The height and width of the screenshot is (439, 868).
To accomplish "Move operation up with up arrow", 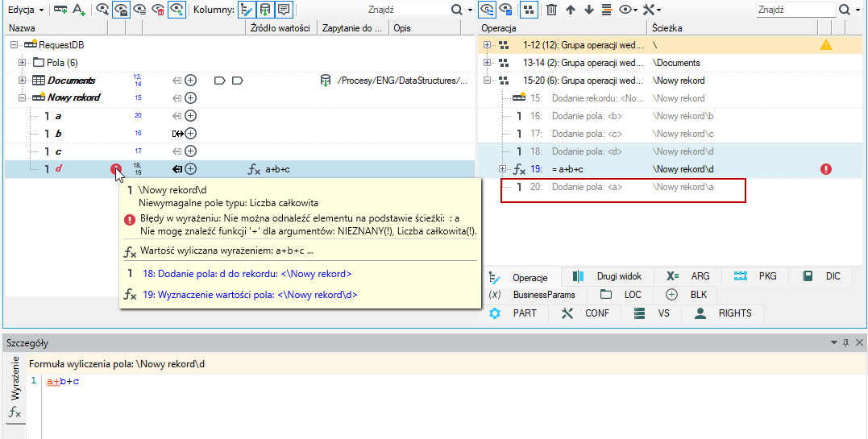I will click(571, 10).
